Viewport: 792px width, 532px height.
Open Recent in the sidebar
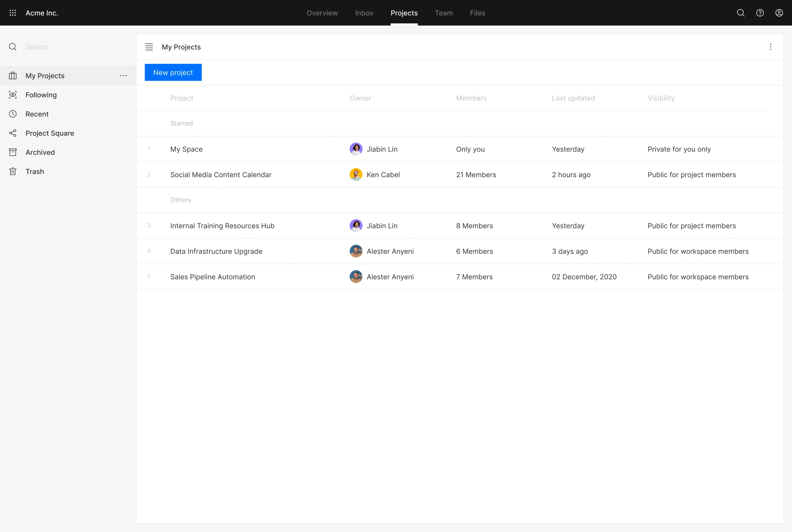click(37, 114)
